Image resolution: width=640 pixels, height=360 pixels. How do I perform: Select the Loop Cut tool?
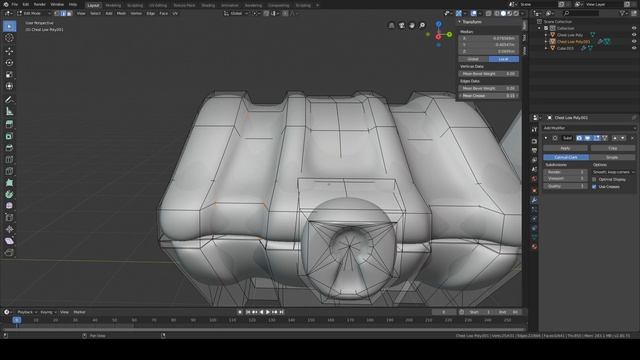[9, 160]
